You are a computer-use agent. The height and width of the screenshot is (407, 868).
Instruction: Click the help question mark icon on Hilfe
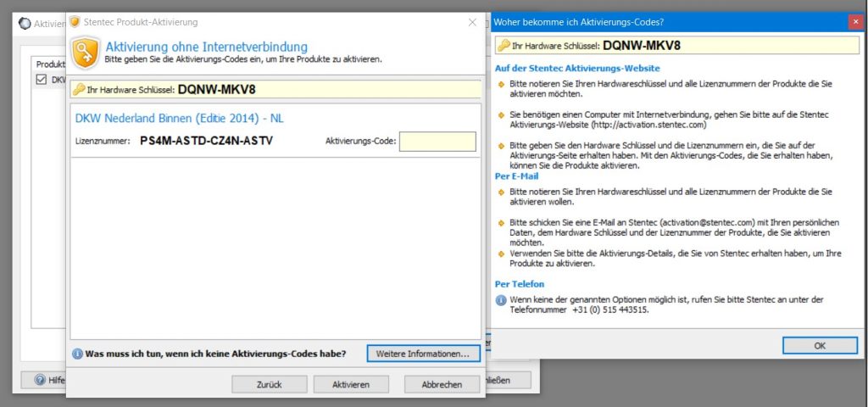(40, 380)
